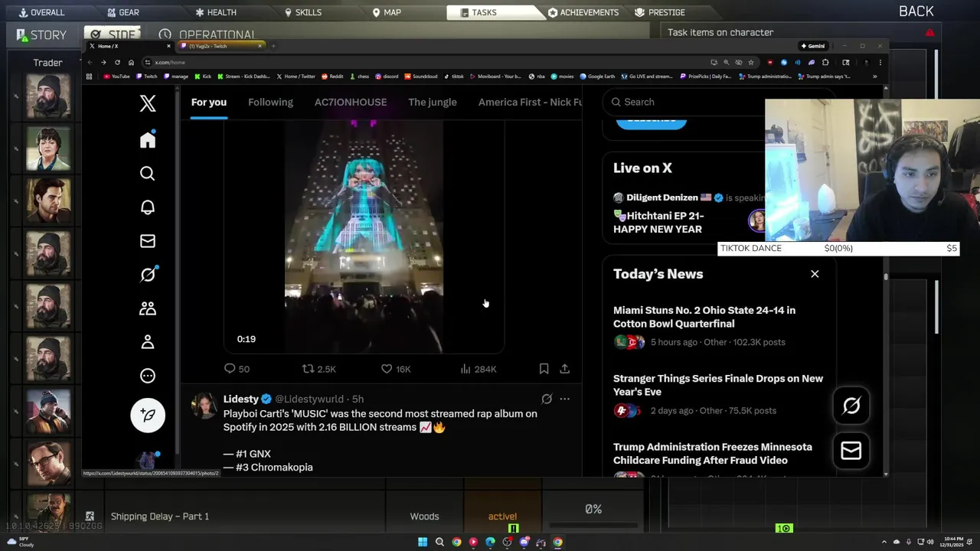Screen dimensions: 980x551
Task: Open a new Chrome tab
Action: [274, 46]
